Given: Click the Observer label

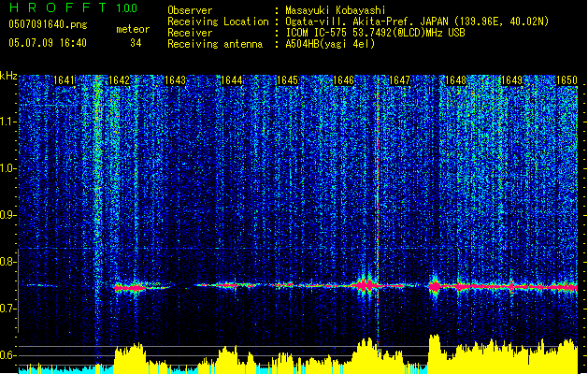Looking at the screenshot, I should (x=190, y=10).
